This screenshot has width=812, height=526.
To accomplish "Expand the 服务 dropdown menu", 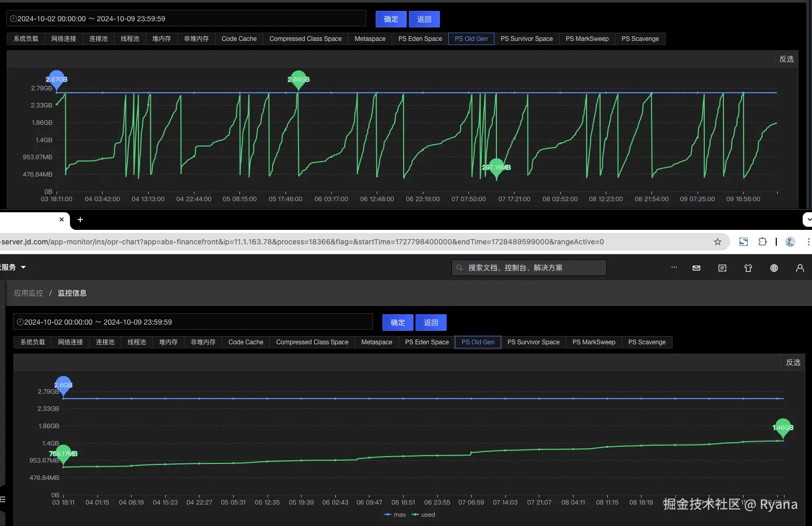I will 13,267.
